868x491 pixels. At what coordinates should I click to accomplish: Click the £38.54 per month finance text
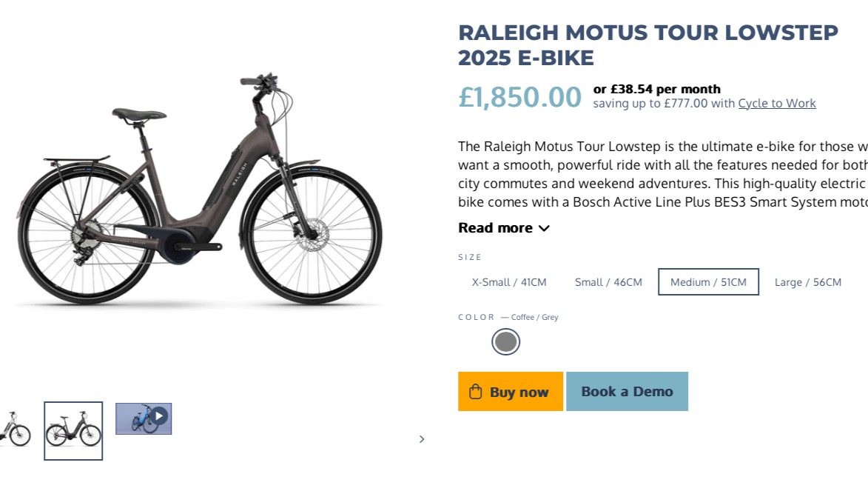(656, 90)
